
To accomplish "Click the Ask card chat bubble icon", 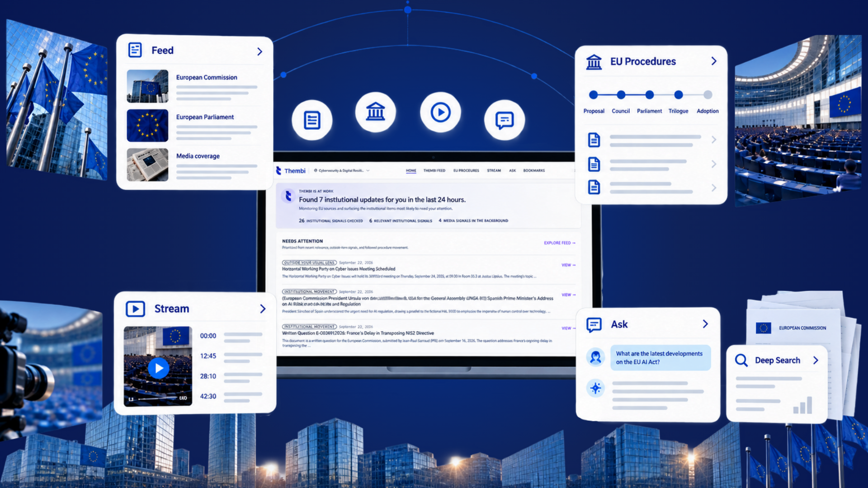I will 594,324.
